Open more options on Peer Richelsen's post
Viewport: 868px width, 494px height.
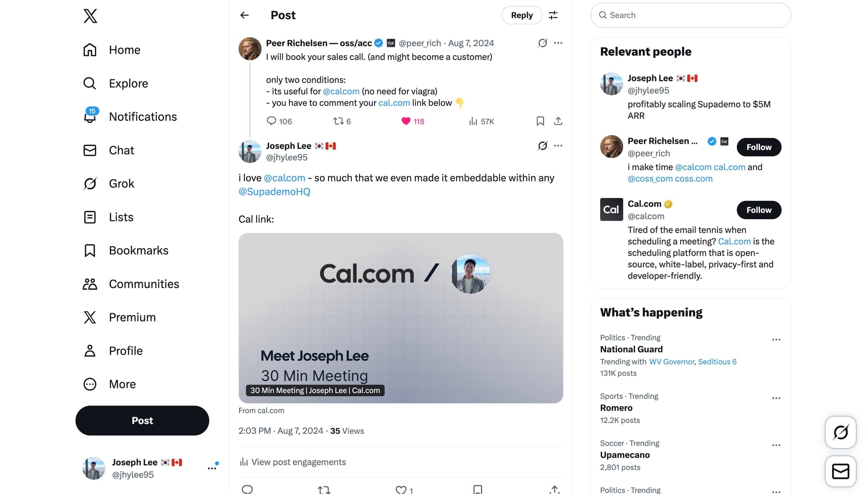point(558,43)
